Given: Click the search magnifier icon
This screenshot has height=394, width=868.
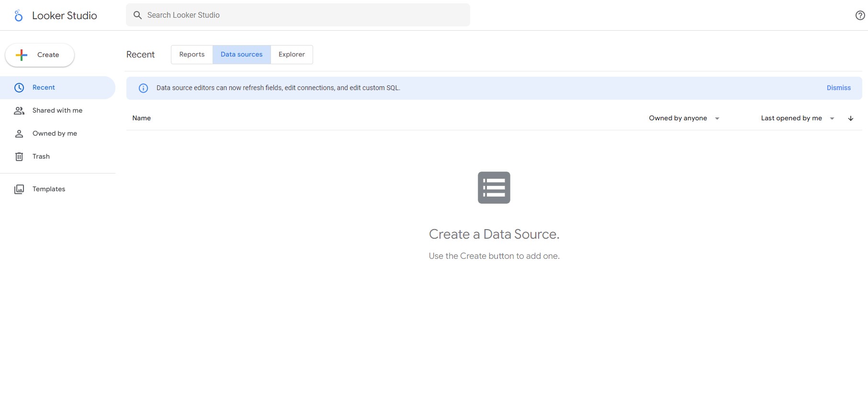Looking at the screenshot, I should point(137,15).
